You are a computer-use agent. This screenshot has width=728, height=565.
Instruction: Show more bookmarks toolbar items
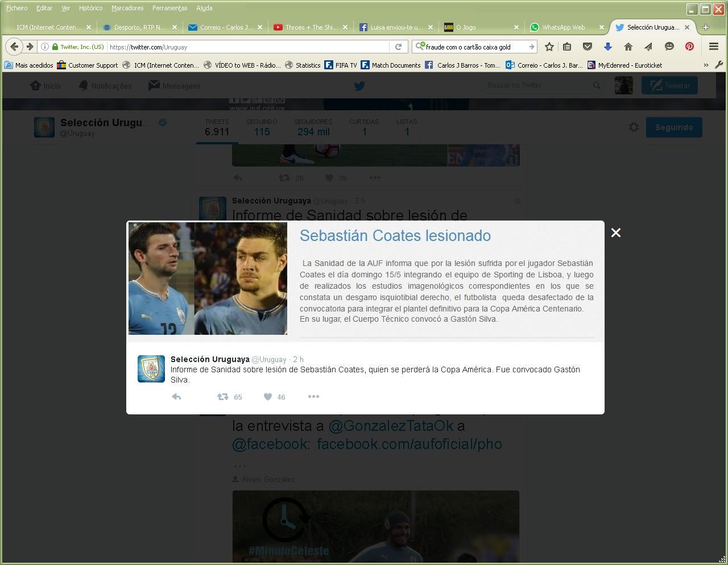tap(706, 65)
